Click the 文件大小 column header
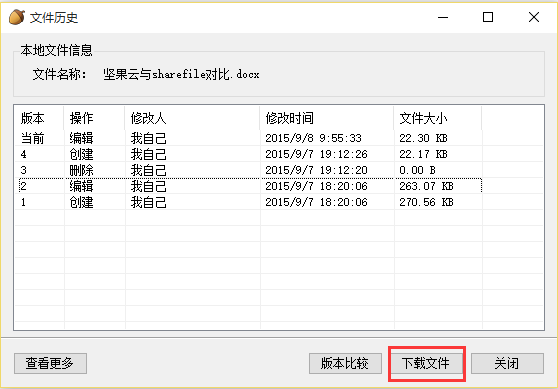 point(438,118)
